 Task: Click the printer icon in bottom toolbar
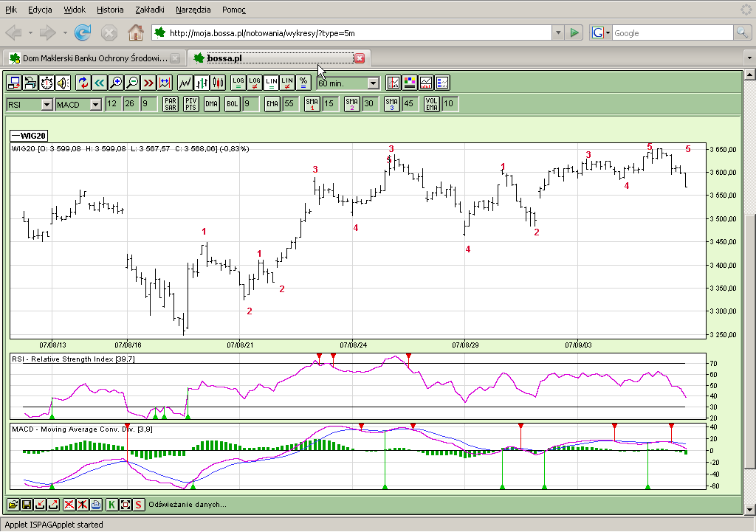96,505
